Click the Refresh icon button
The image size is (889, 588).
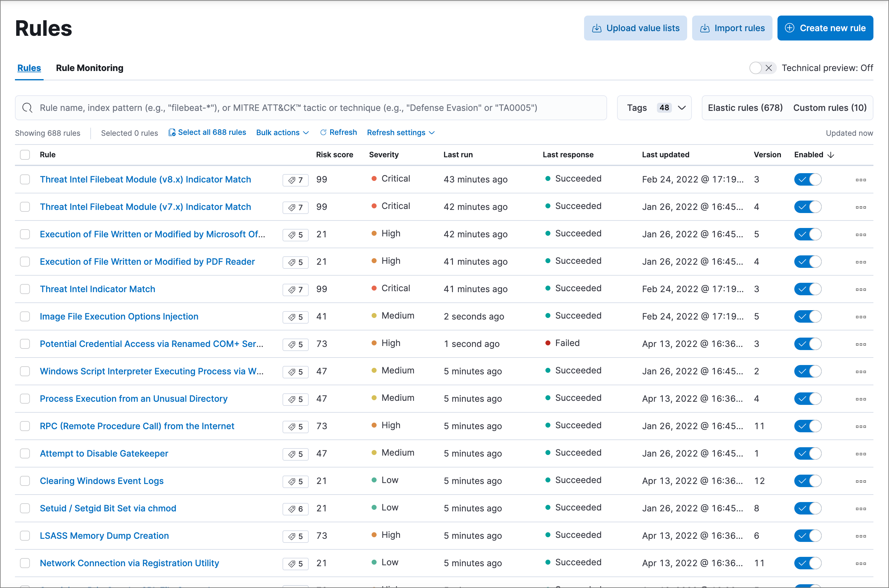pos(323,132)
